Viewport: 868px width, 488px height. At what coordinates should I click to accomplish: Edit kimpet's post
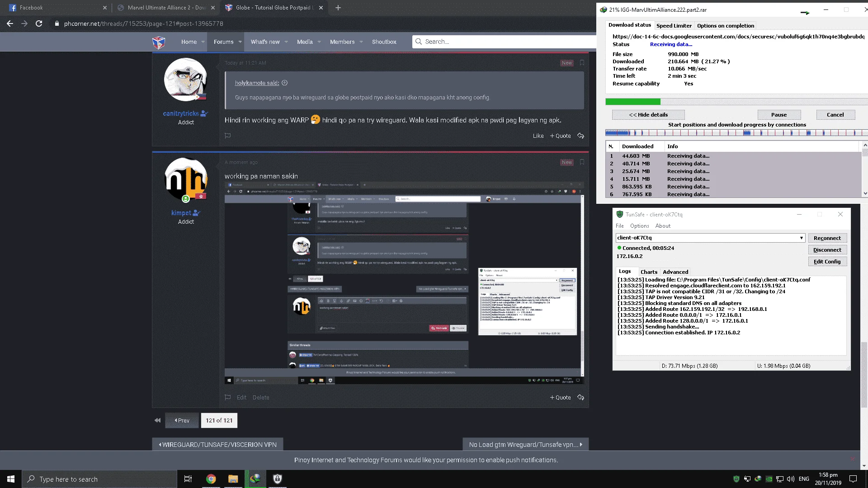click(x=241, y=397)
